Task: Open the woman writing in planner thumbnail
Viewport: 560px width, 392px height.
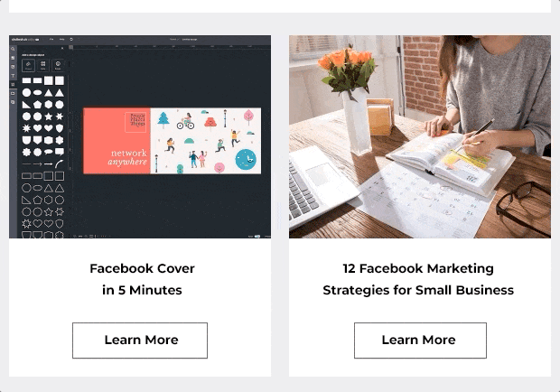Action: [x=420, y=136]
